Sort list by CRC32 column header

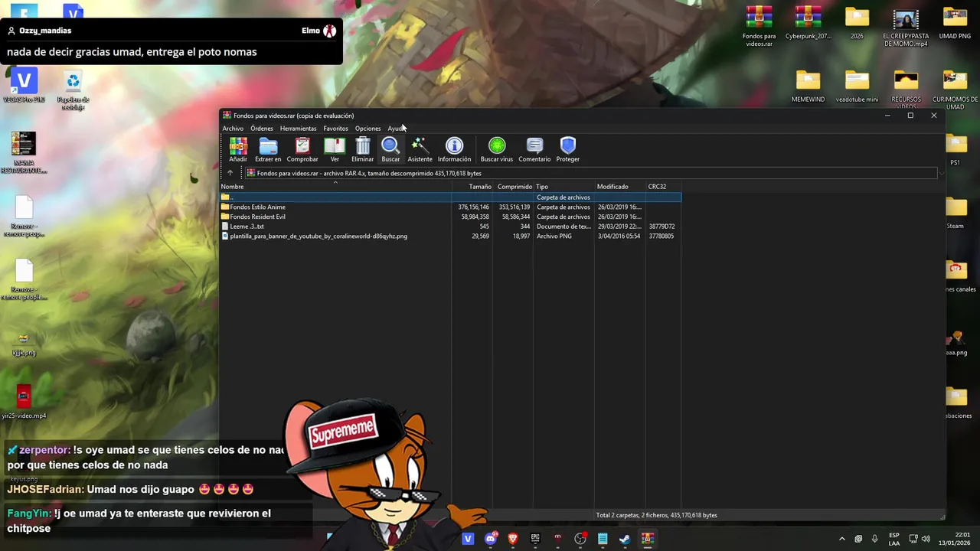coord(663,187)
